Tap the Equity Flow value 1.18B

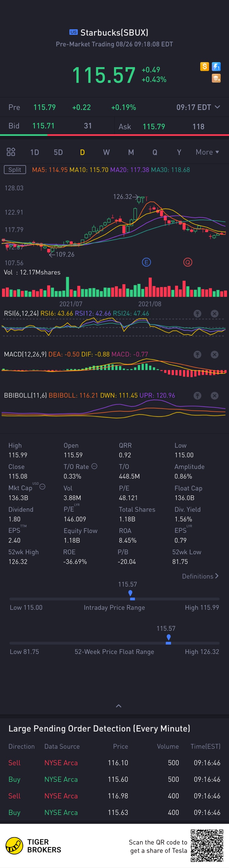[72, 541]
